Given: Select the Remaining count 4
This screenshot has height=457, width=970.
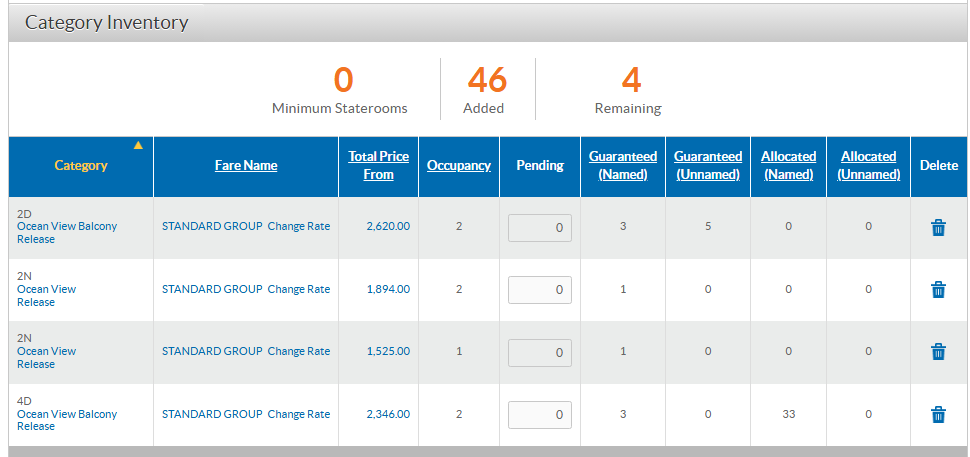Looking at the screenshot, I should tap(631, 80).
